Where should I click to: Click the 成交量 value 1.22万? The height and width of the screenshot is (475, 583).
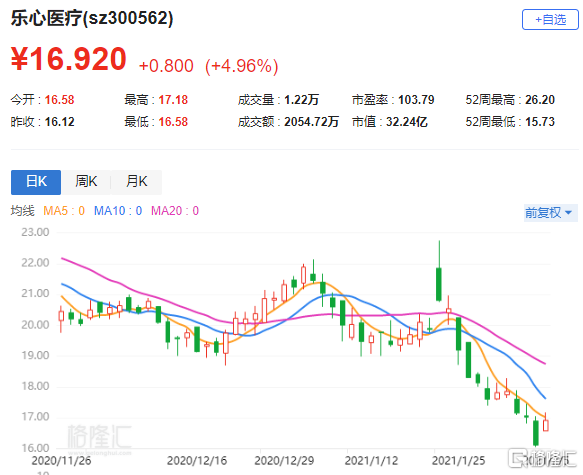click(x=302, y=100)
